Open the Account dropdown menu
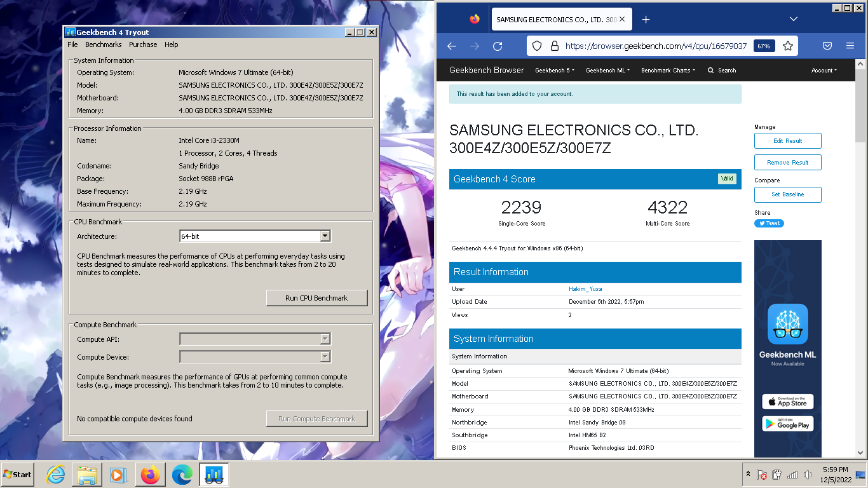868x488 pixels. point(824,71)
